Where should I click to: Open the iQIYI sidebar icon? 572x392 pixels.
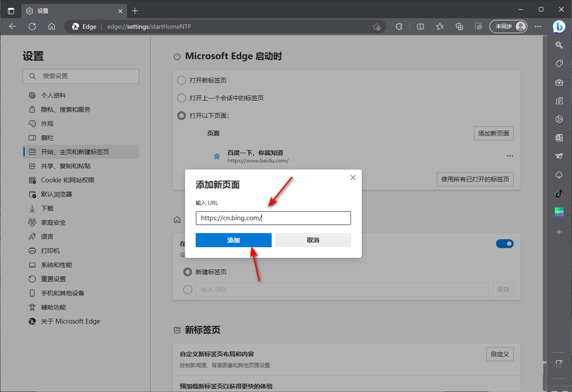559,212
